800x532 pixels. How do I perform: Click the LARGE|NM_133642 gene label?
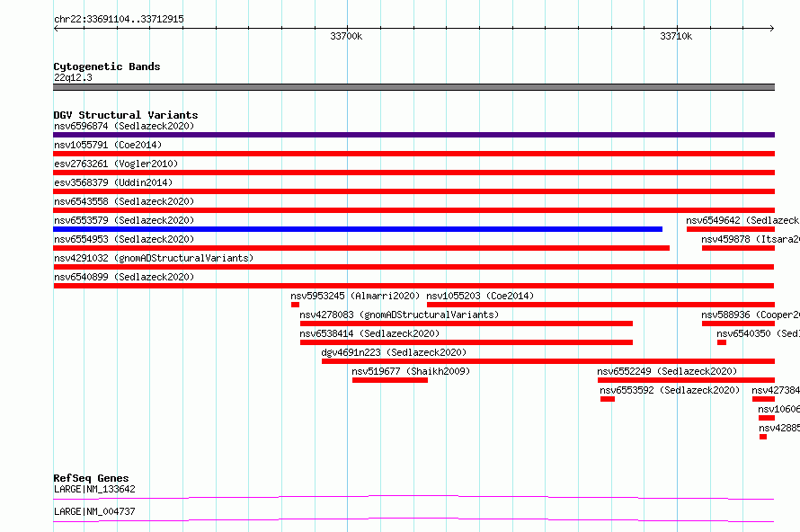coord(94,489)
